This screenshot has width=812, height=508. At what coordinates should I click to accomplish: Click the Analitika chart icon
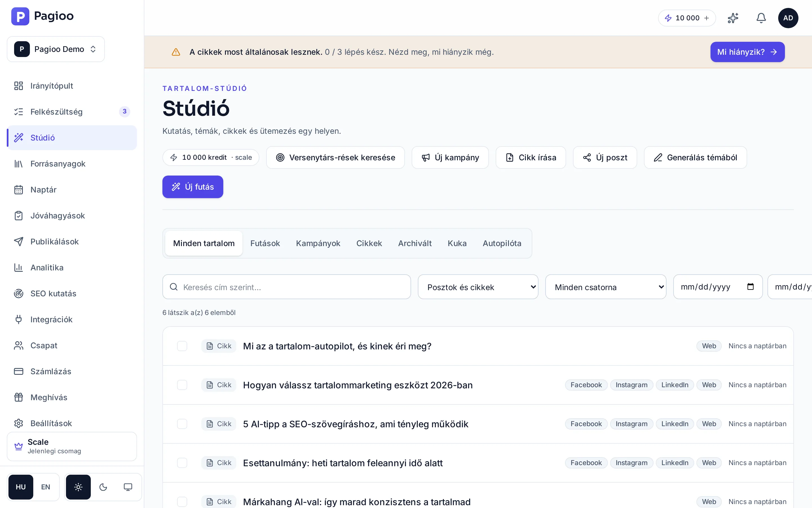pos(18,268)
